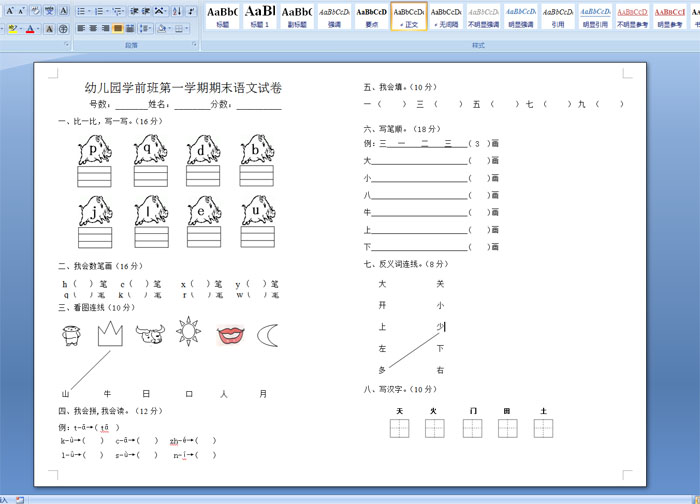Apply the 强调 style
The height and width of the screenshot is (504, 700).
point(334,17)
